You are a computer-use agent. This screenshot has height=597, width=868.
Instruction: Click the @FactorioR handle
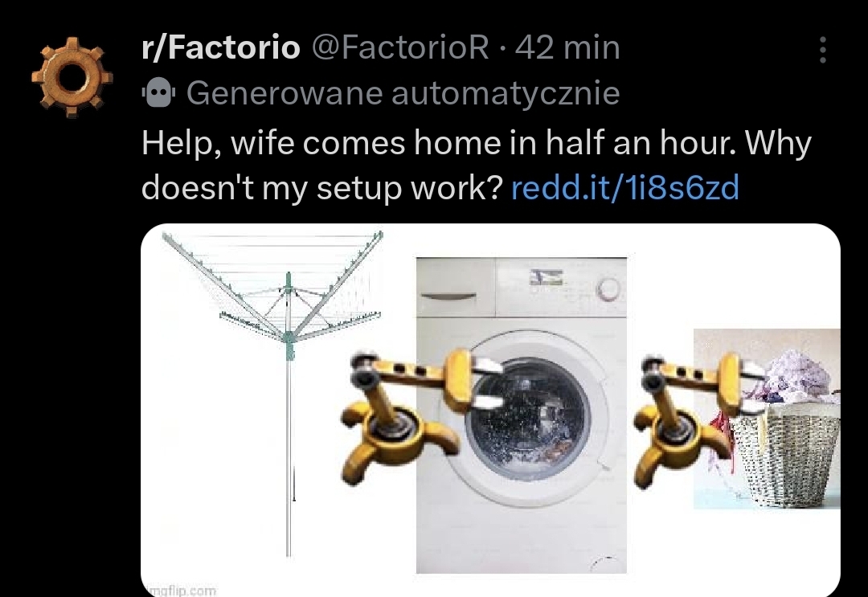(x=401, y=47)
